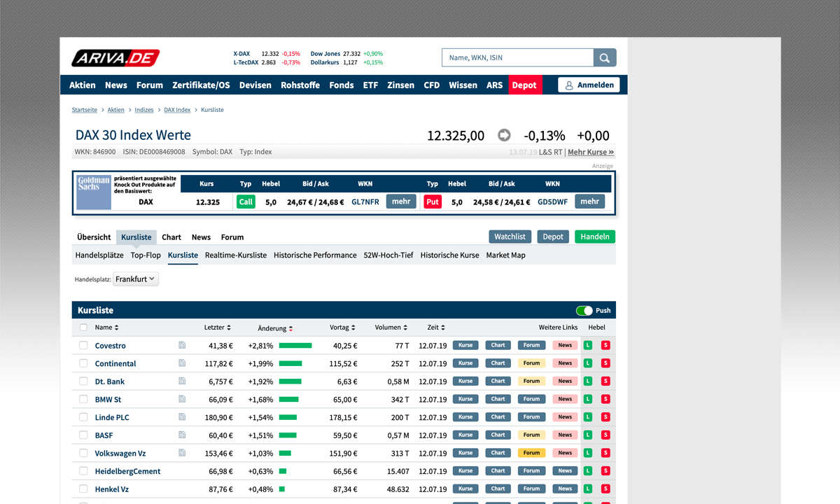This screenshot has height=504, width=840.
Task: Click mehr button next to GL7NFR
Action: 401,202
